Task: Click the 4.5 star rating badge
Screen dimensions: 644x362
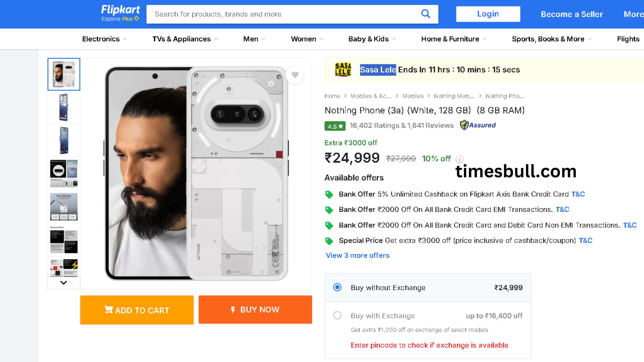Action: pos(335,126)
